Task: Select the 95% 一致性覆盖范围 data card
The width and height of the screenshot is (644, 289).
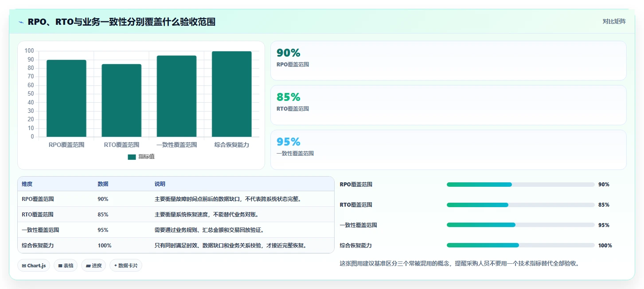Action: [x=448, y=150]
